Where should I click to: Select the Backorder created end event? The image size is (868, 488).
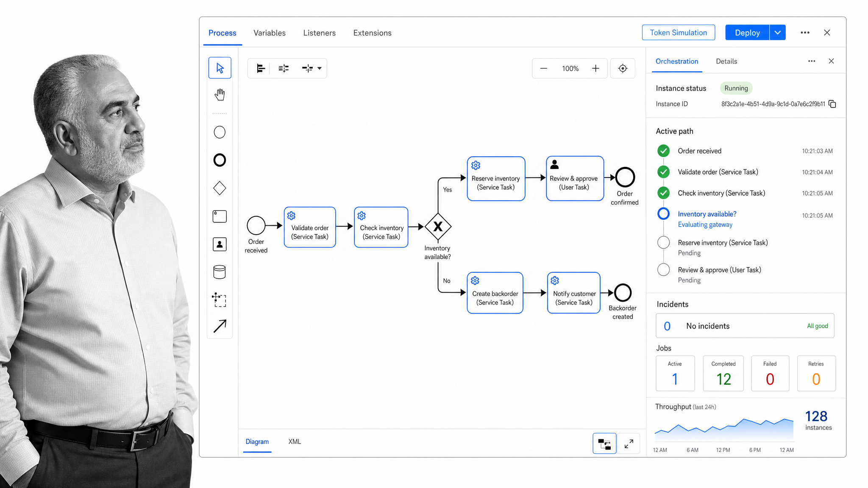(623, 292)
